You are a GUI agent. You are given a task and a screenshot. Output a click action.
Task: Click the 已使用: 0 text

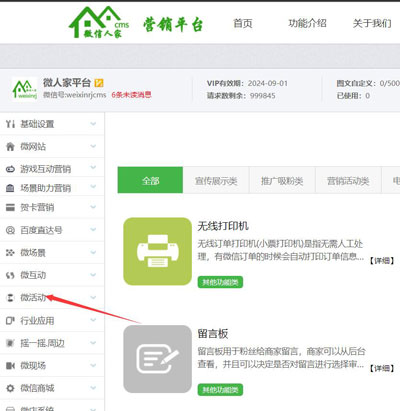(x=353, y=96)
